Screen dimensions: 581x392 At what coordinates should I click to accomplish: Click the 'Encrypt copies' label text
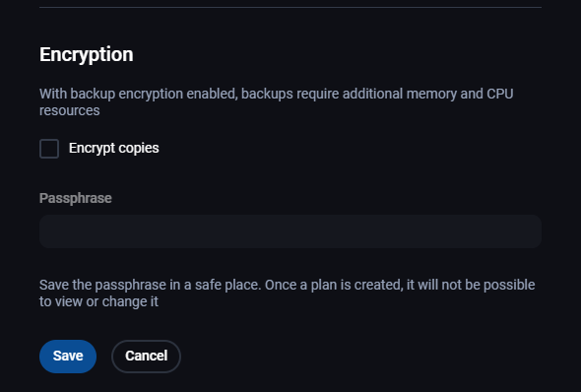coord(114,148)
